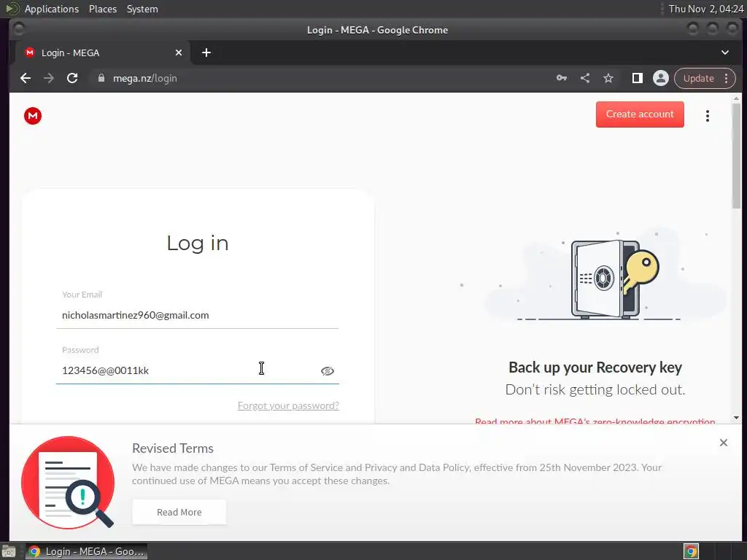Viewport: 747px width, 560px height.
Task: Click the MEGA logo icon on the page
Action: click(x=33, y=116)
